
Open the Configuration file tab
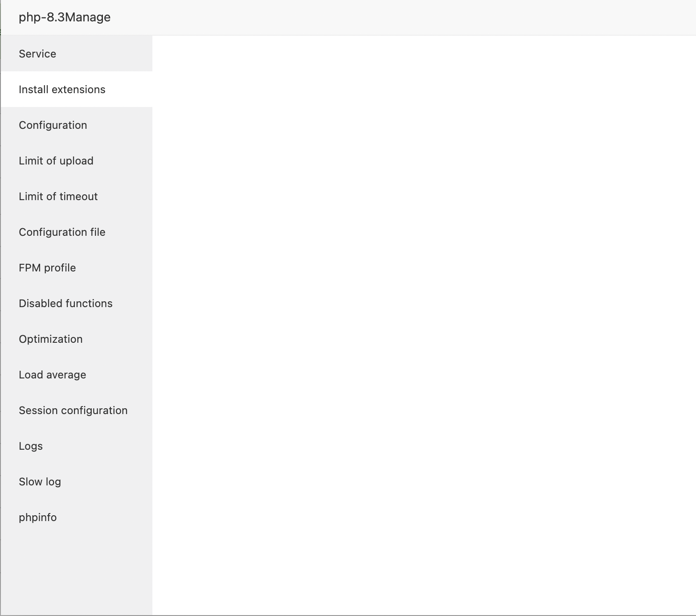click(77, 232)
